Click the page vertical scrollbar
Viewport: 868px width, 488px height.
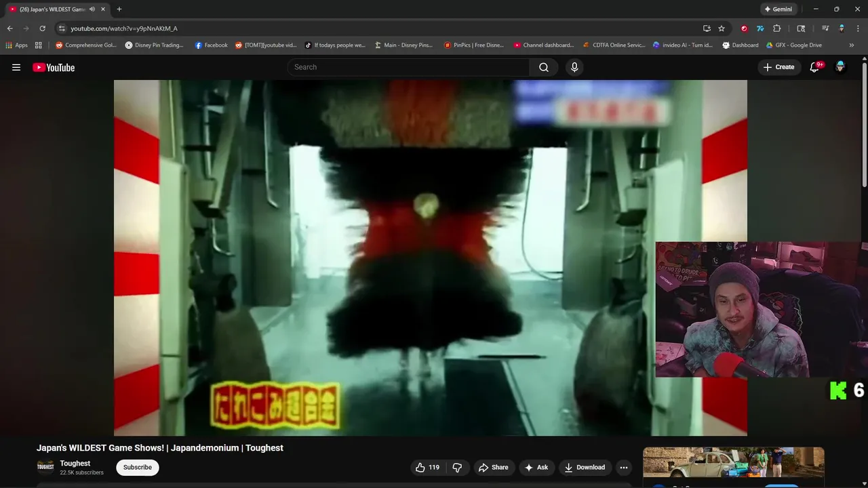[864, 125]
